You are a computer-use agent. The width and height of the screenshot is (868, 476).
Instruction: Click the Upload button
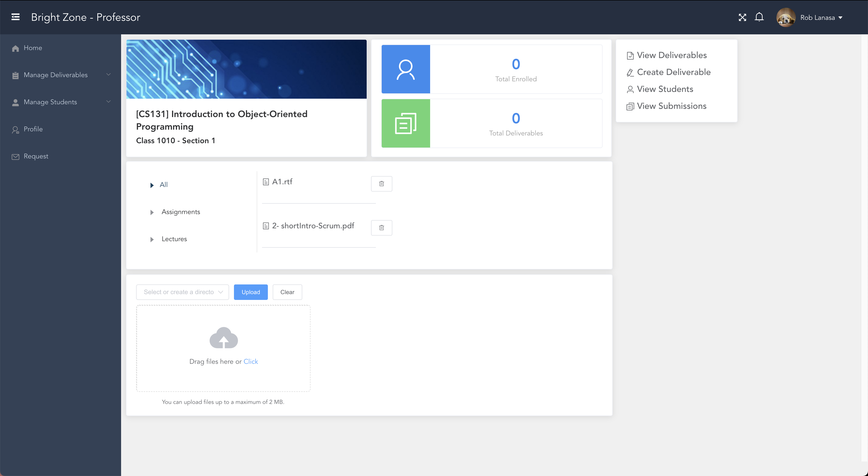tap(251, 292)
